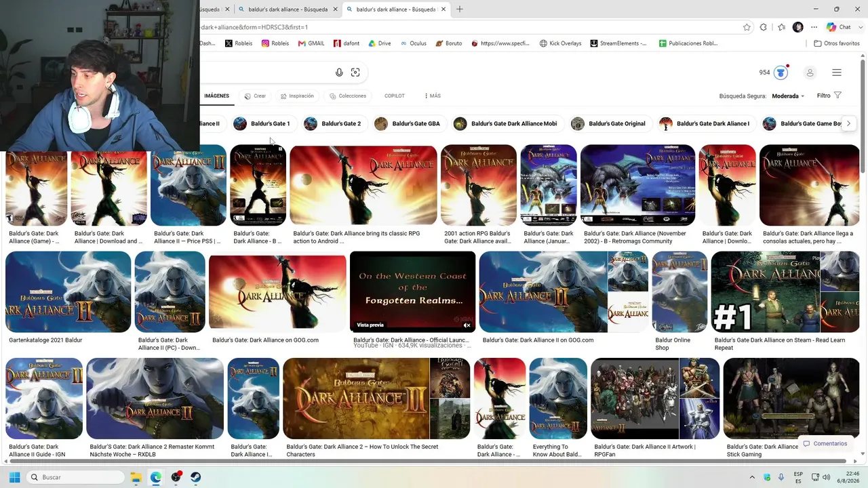Screen dimensions: 868x488
Task: Switch the ESP ES input language
Action: tap(798, 477)
